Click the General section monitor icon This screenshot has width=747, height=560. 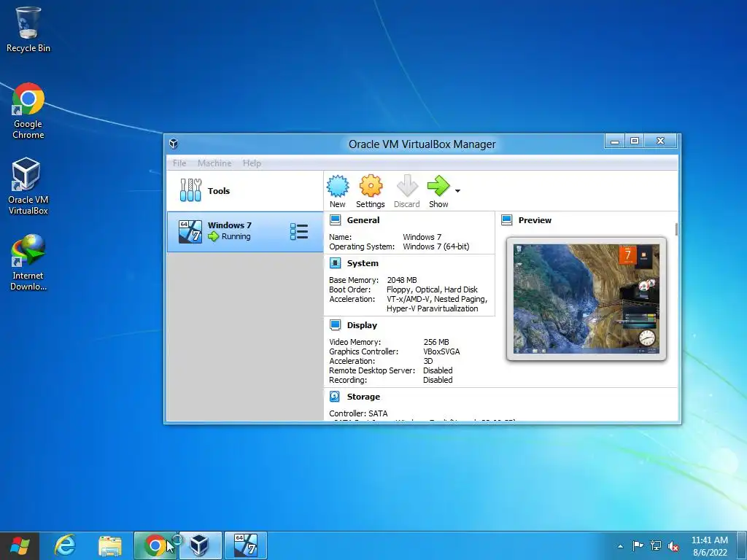[x=336, y=220]
